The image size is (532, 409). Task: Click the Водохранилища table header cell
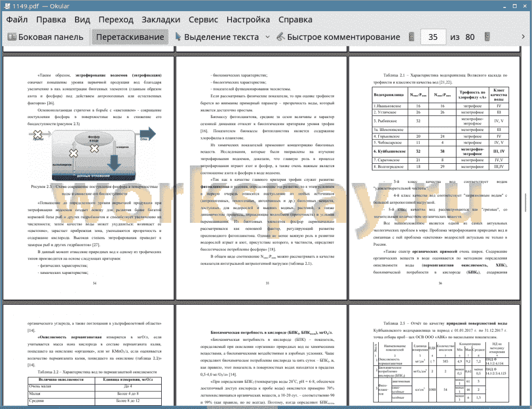[x=389, y=95]
